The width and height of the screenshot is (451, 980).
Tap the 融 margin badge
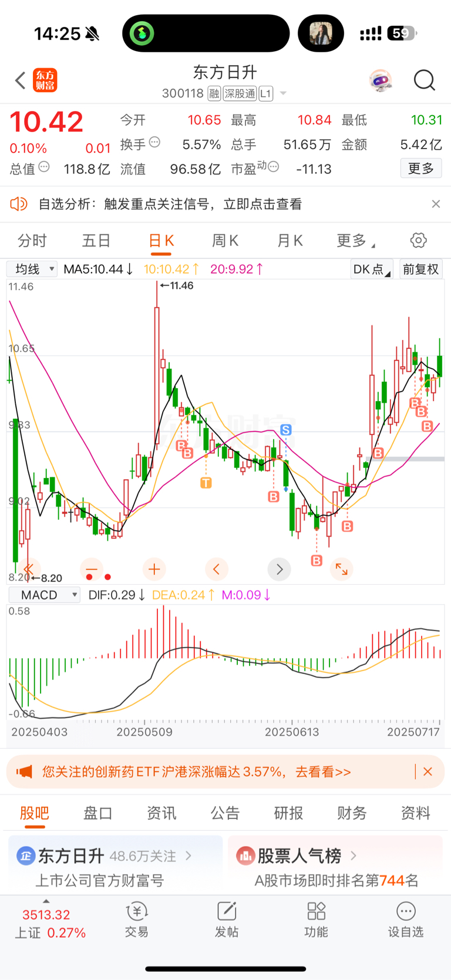(214, 93)
